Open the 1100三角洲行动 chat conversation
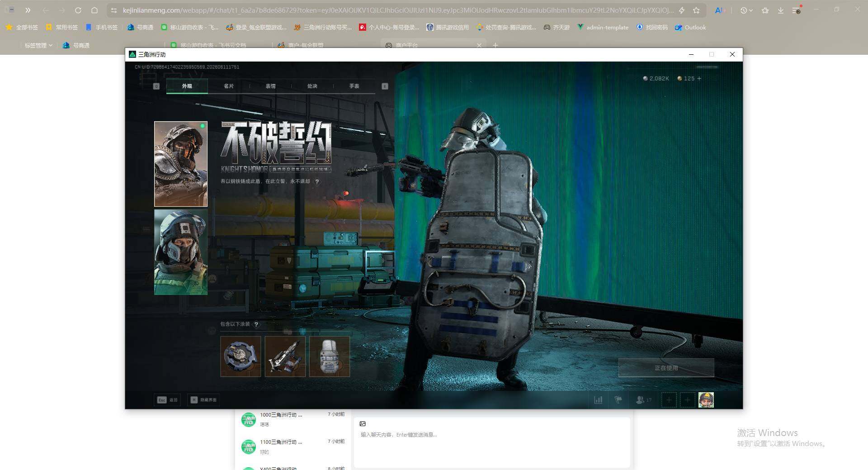 point(293,446)
